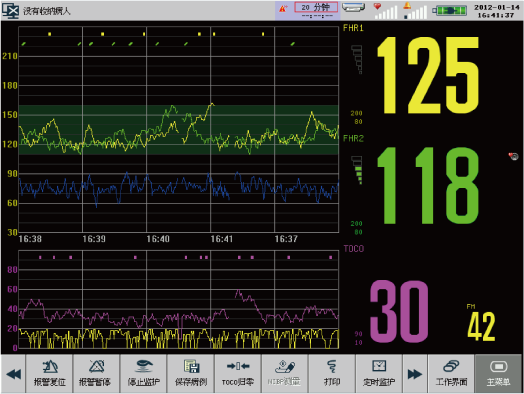This screenshot has height=394, width=524.
Task: Select the FHR1 value 125 readout
Action: tap(428, 75)
